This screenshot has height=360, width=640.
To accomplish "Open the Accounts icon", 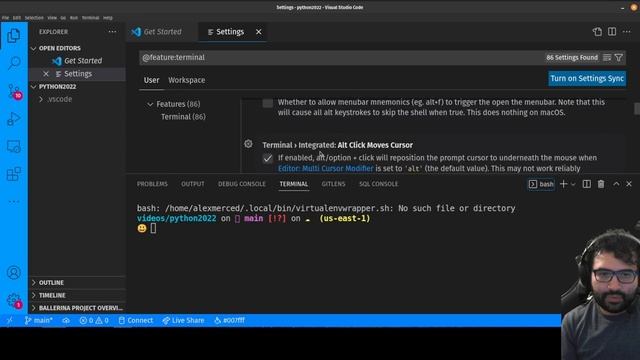I will pyautogui.click(x=13, y=272).
